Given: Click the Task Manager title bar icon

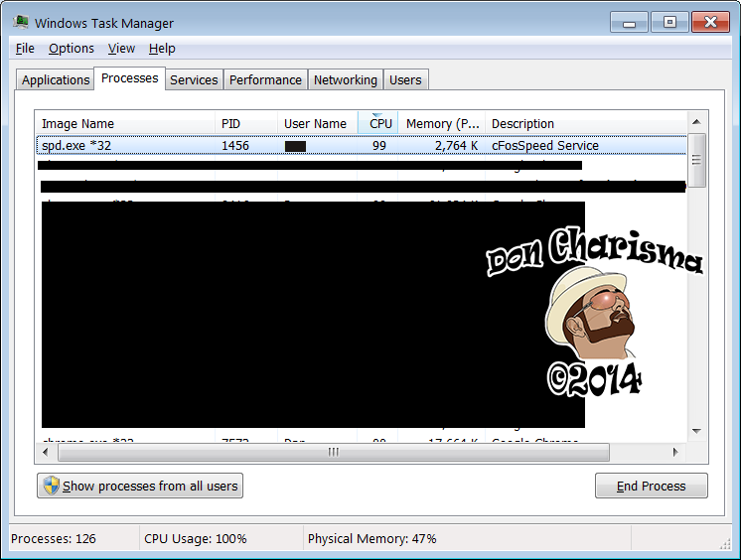Looking at the screenshot, I should click(x=21, y=22).
